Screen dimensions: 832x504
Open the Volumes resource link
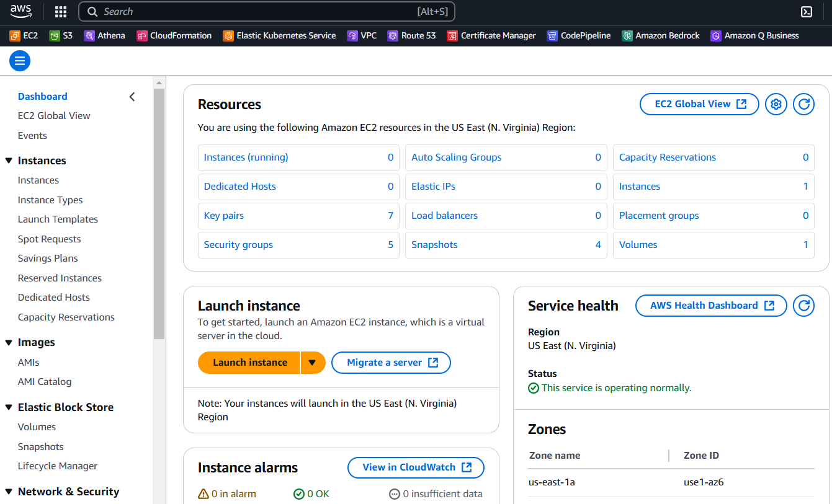click(x=638, y=245)
